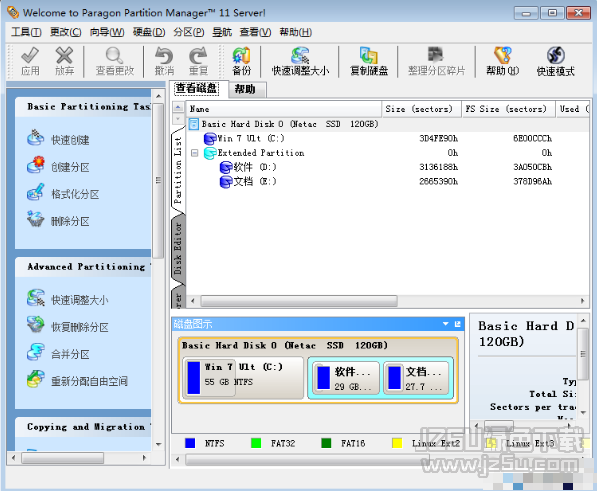Click the 磁盘图示 panel pop-out icon
This screenshot has width=597, height=491.
coord(457,324)
